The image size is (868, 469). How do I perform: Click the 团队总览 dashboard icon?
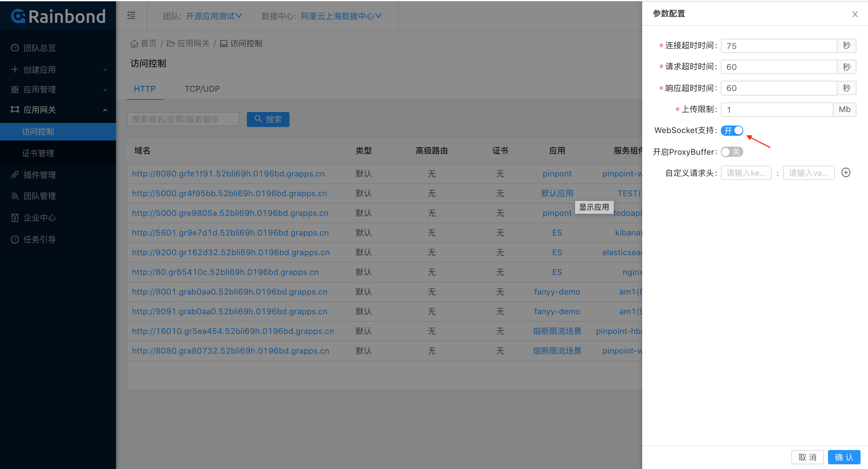click(15, 48)
